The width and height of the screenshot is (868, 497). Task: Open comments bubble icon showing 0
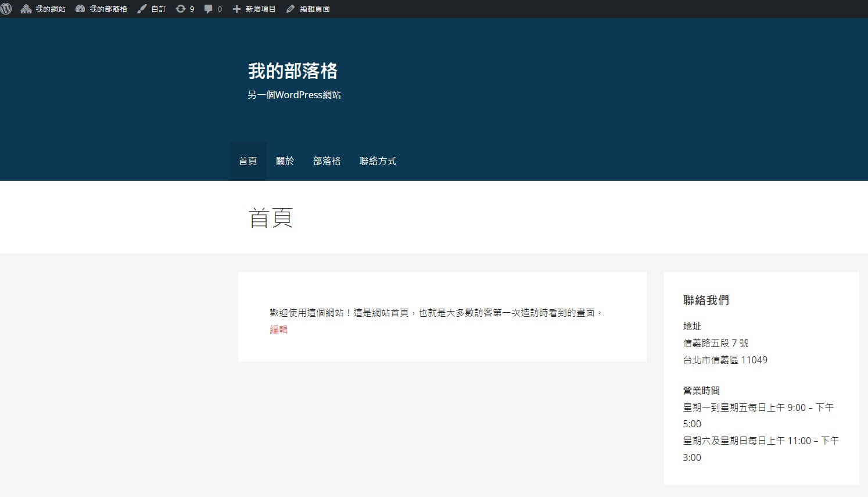(x=209, y=9)
